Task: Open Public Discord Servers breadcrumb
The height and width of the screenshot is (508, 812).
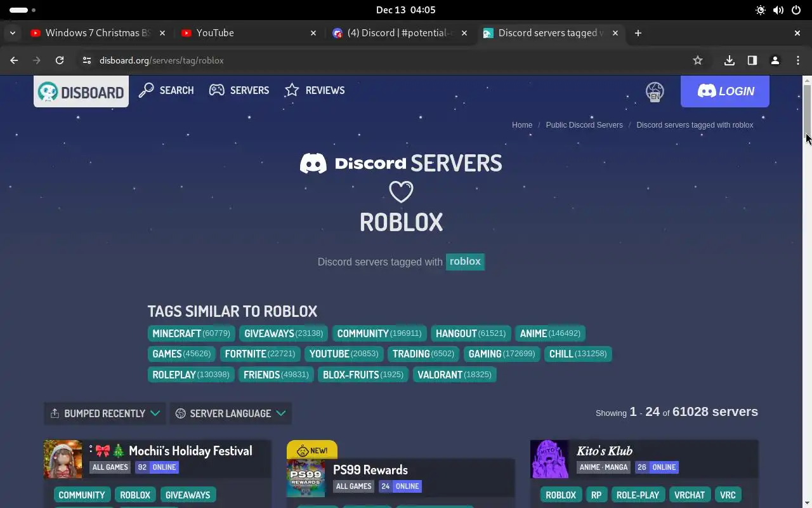Action: pos(584,125)
